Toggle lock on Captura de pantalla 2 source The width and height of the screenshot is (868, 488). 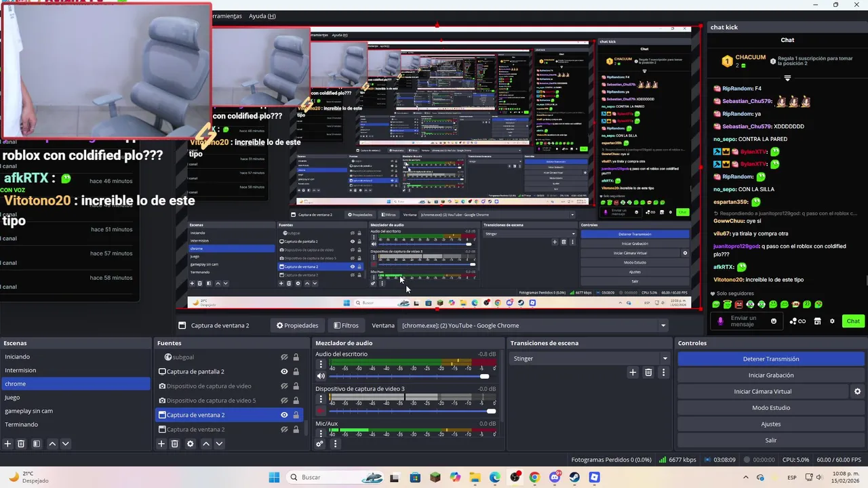tap(296, 371)
